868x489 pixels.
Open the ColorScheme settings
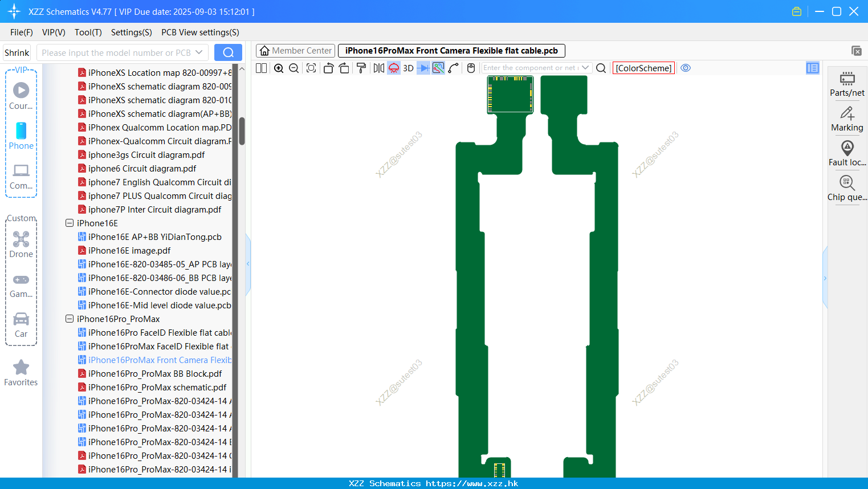click(643, 68)
